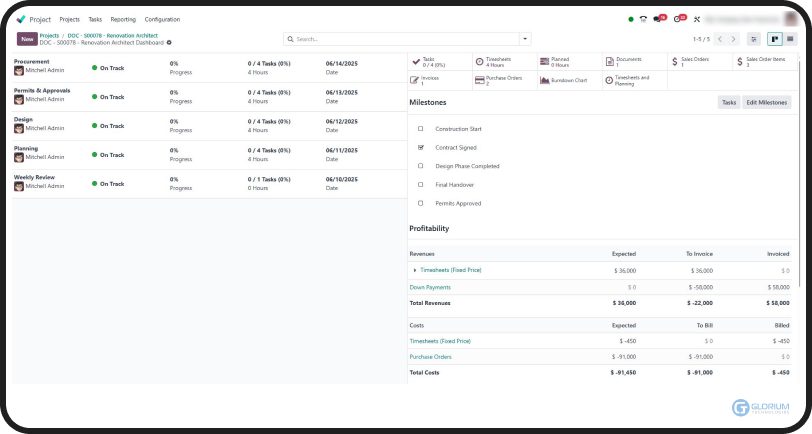
Task: Open the Reporting menu
Action: (123, 19)
